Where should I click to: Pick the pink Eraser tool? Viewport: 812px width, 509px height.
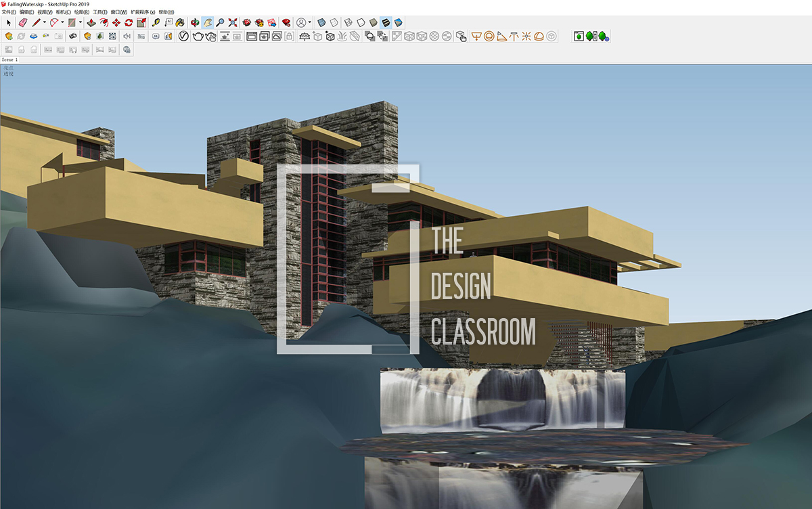pos(22,22)
